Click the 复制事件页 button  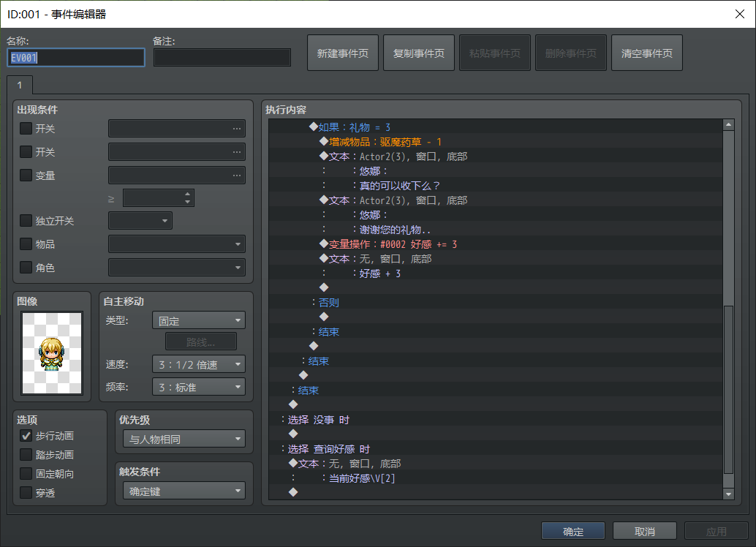(419, 53)
